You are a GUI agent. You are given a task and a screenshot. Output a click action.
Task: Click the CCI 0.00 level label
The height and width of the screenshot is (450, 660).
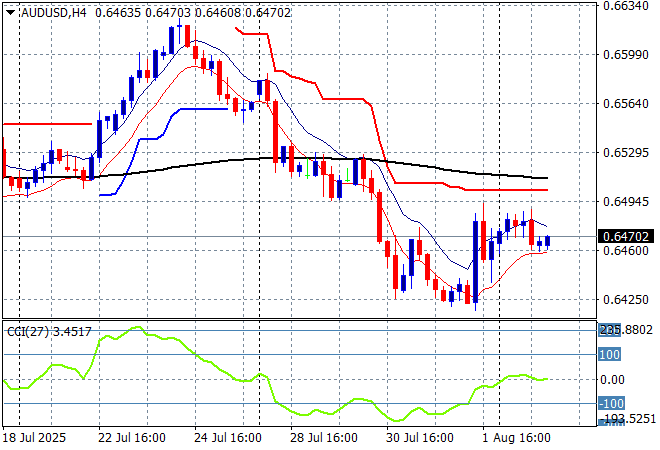[612, 380]
